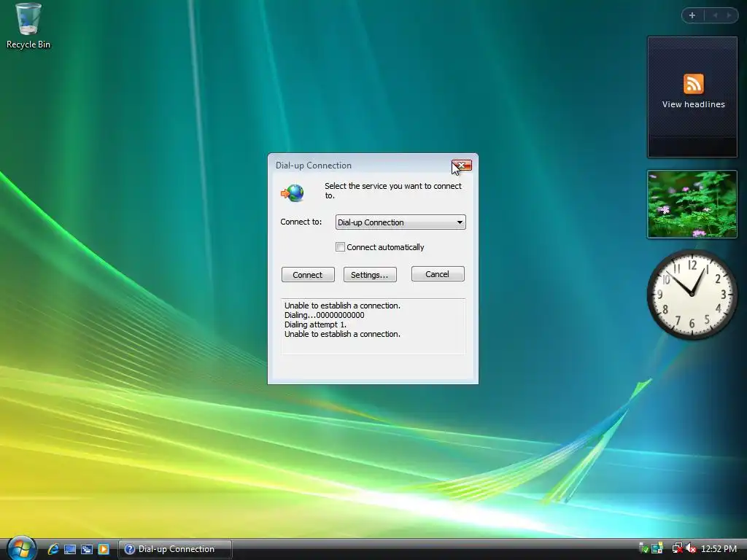Screen dimensions: 747x560
Task: Click the Show Desktop quick launch icon
Action: pos(70,549)
